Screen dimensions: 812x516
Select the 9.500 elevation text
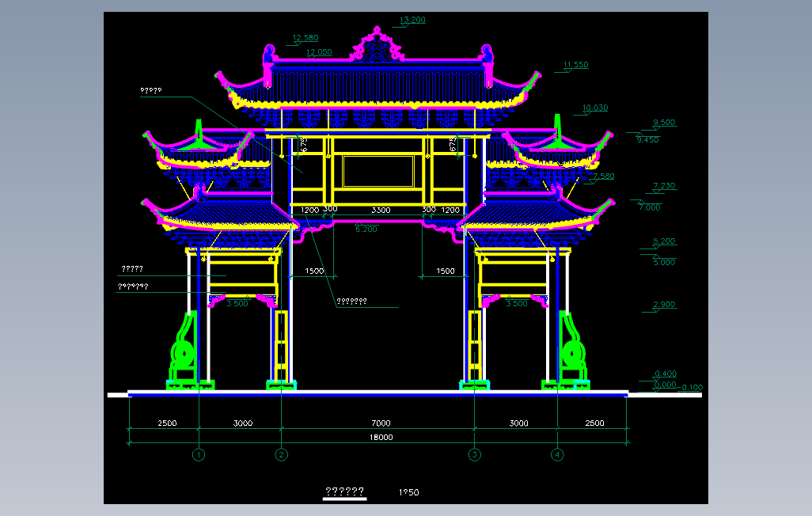[664, 122]
